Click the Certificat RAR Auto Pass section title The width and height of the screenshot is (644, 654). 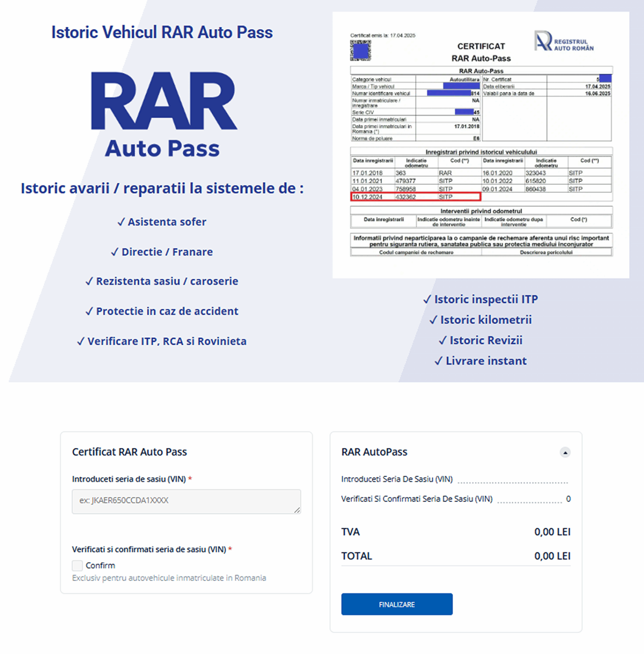pyautogui.click(x=129, y=452)
